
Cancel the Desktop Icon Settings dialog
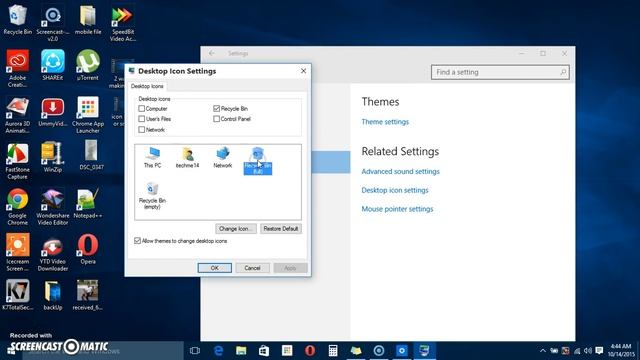252,268
